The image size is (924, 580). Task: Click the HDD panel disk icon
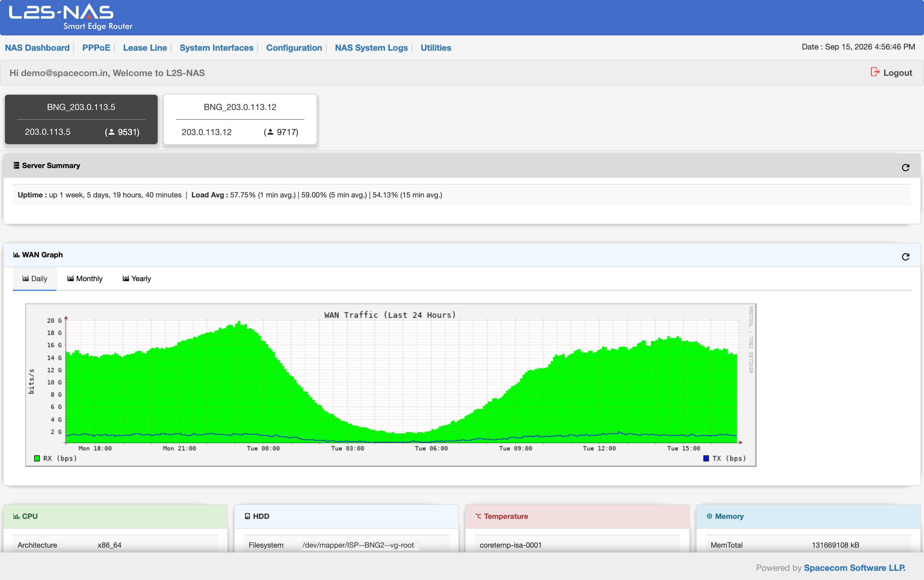248,516
